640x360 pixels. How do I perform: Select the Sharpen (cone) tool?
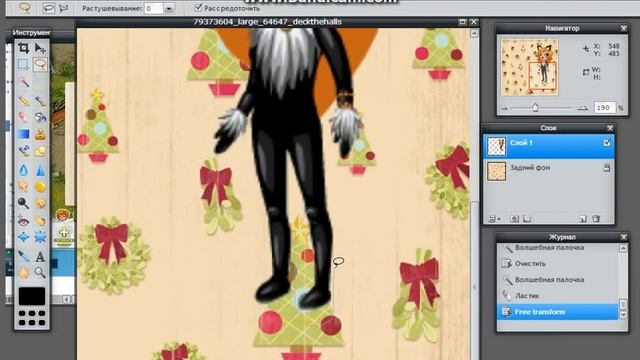click(x=40, y=170)
